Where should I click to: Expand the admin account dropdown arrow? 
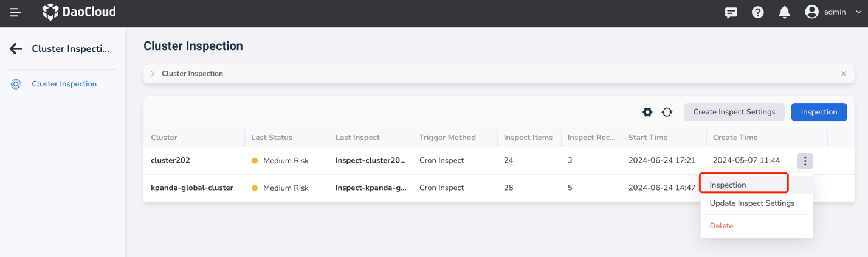pyautogui.click(x=858, y=12)
